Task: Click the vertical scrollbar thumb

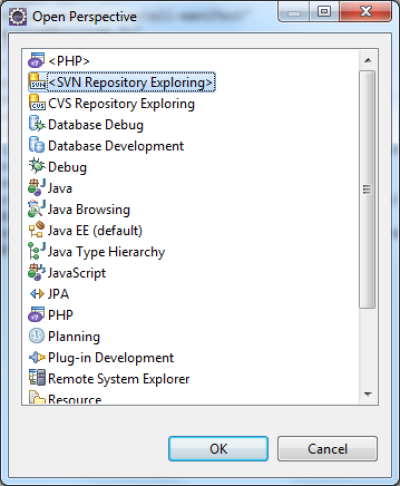Action: pos(367,189)
